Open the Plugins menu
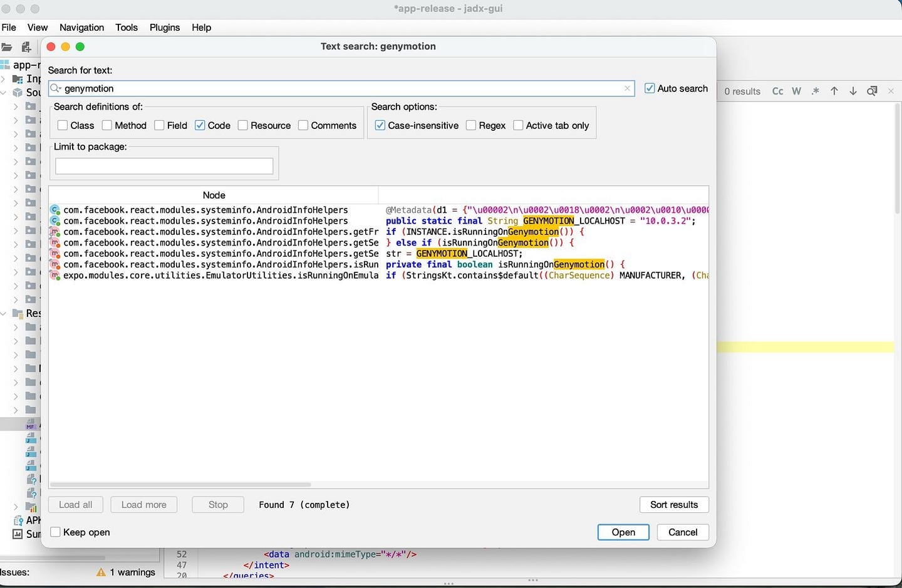Viewport: 902px width, 588px height. click(165, 27)
